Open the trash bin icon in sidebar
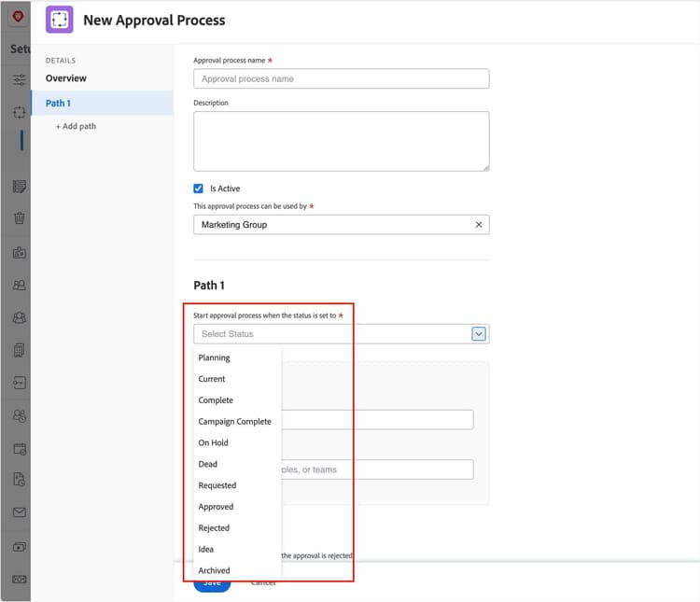 tap(19, 218)
